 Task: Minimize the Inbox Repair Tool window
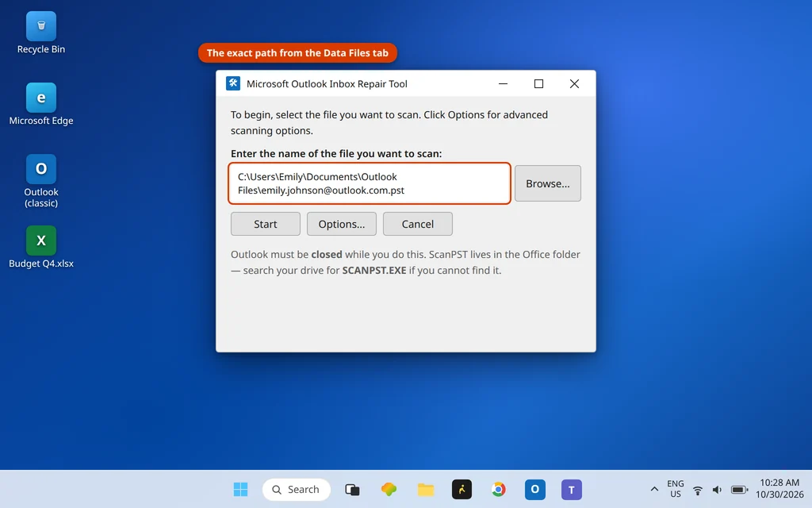(503, 83)
